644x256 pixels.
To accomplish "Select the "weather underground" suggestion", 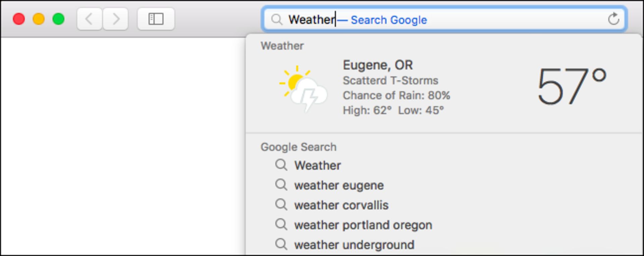I will 354,245.
